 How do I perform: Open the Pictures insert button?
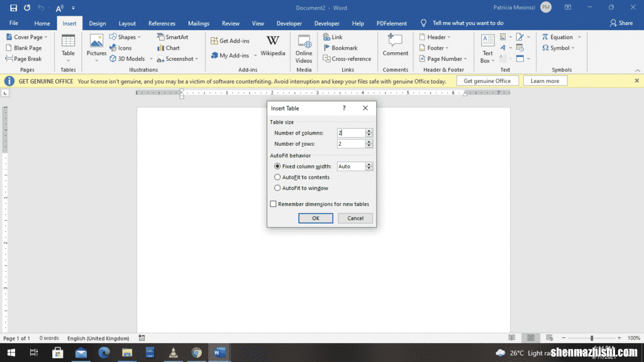[x=96, y=48]
